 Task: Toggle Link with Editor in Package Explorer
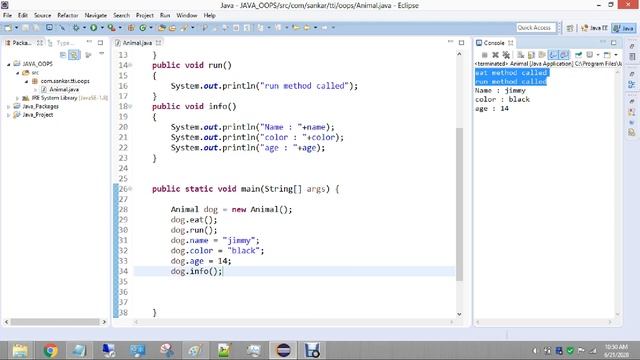tap(74, 55)
